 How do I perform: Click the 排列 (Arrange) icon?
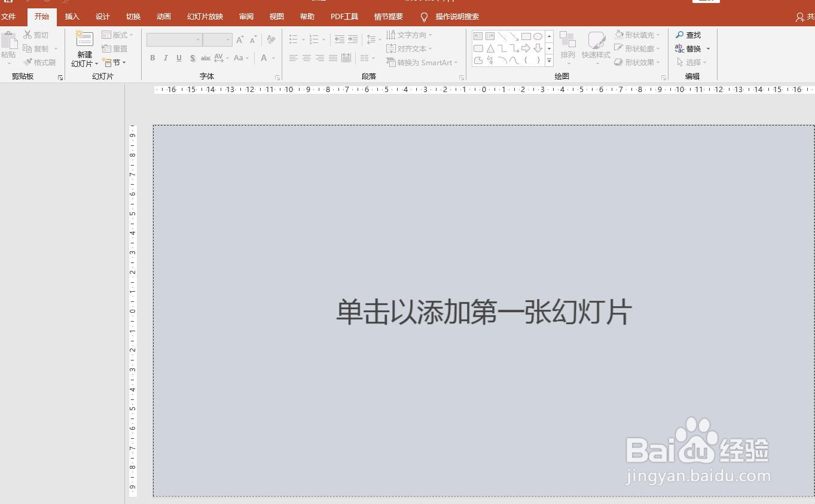567,40
